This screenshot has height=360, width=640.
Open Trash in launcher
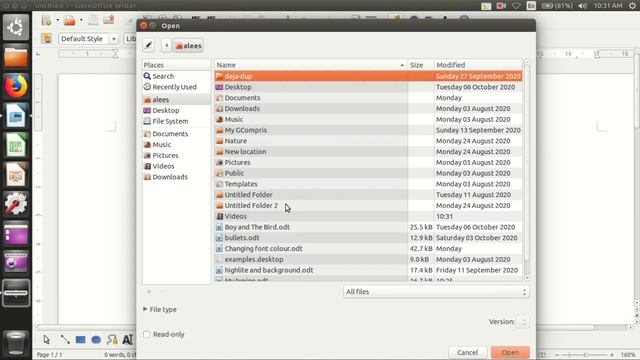(x=16, y=342)
